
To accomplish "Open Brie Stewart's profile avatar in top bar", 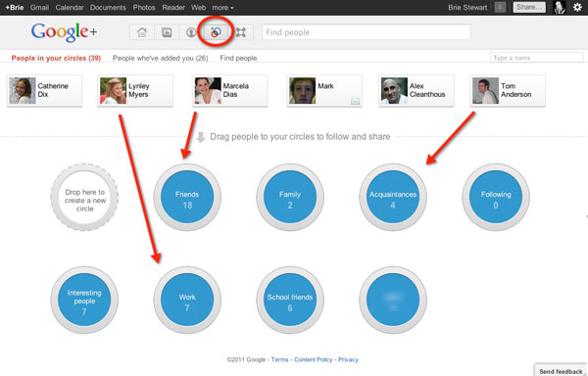I will coord(560,7).
